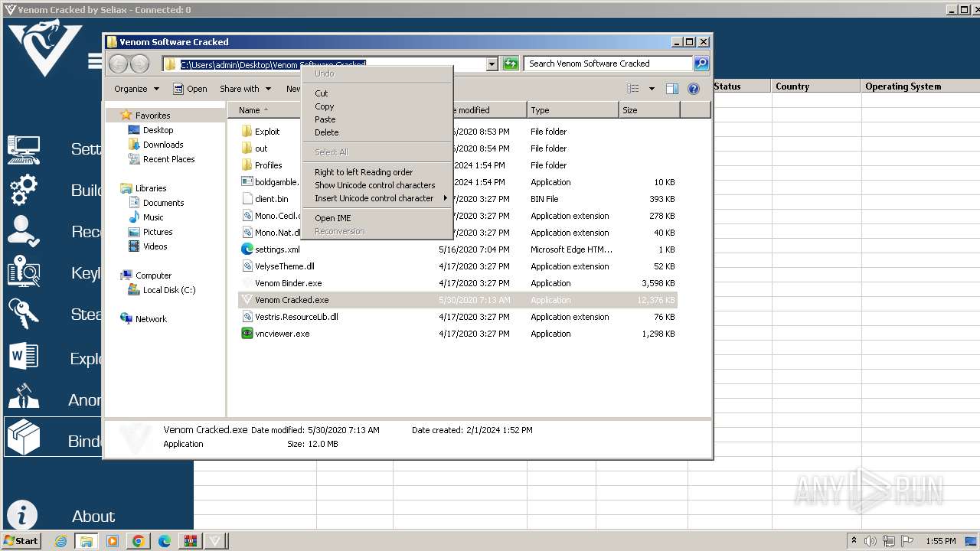Click the Venom settings computer icon
This screenshot has height=551, width=980.
point(23,149)
